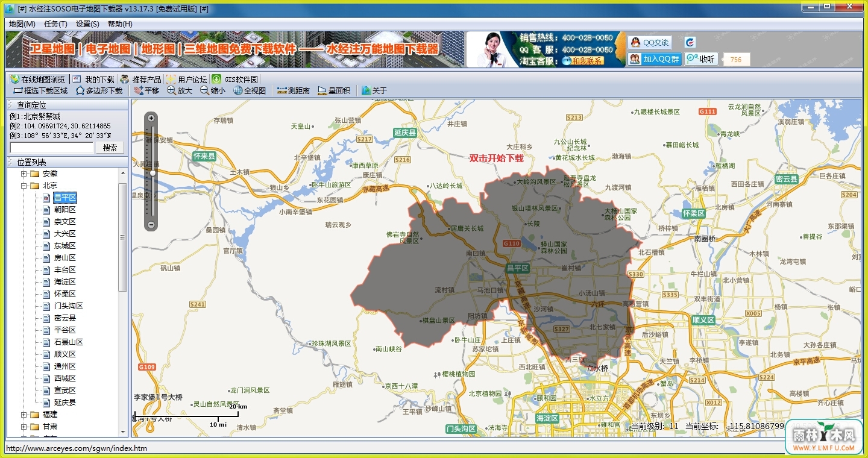This screenshot has width=868, height=458.
Task: Expand the 福建 tree node
Action: click(x=24, y=415)
